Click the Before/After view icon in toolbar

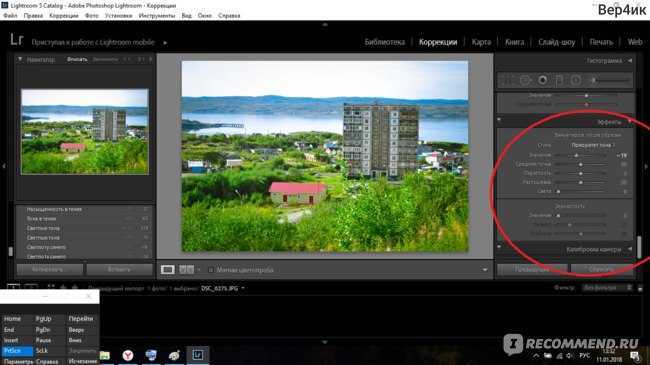point(186,270)
